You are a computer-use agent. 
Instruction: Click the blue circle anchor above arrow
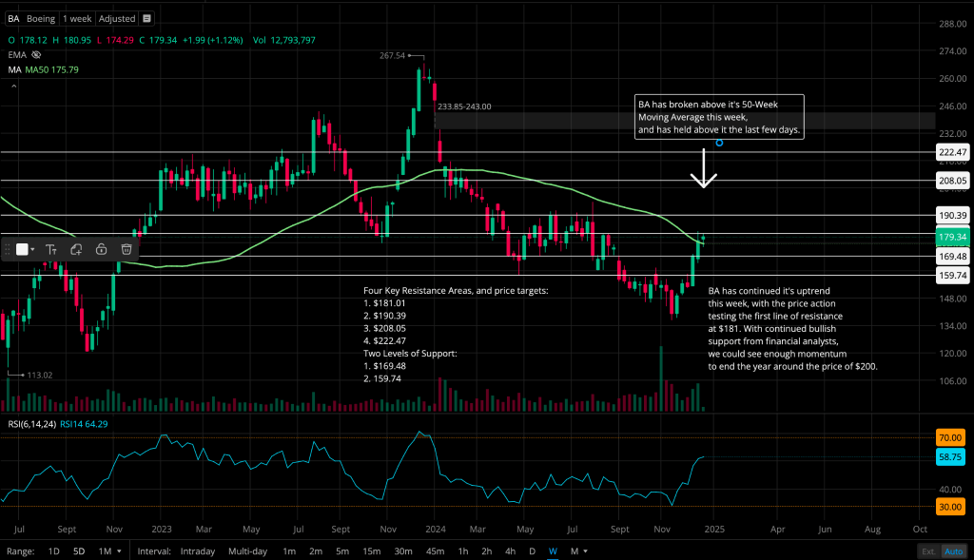tap(719, 143)
